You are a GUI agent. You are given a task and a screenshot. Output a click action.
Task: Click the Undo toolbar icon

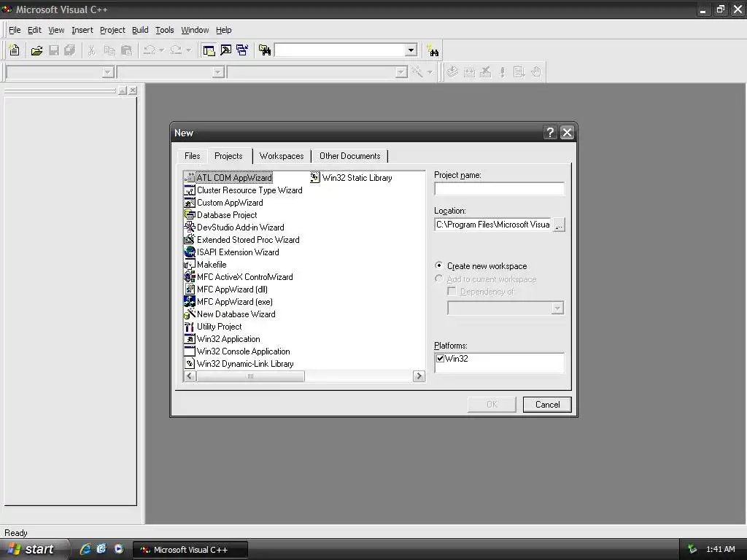(x=149, y=50)
